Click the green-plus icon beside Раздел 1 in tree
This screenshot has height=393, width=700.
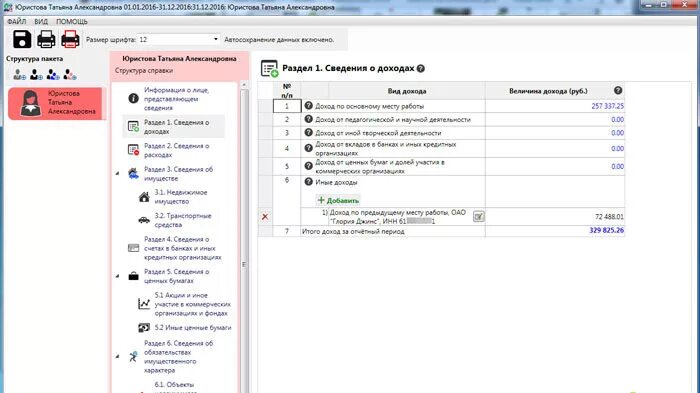pos(133,126)
